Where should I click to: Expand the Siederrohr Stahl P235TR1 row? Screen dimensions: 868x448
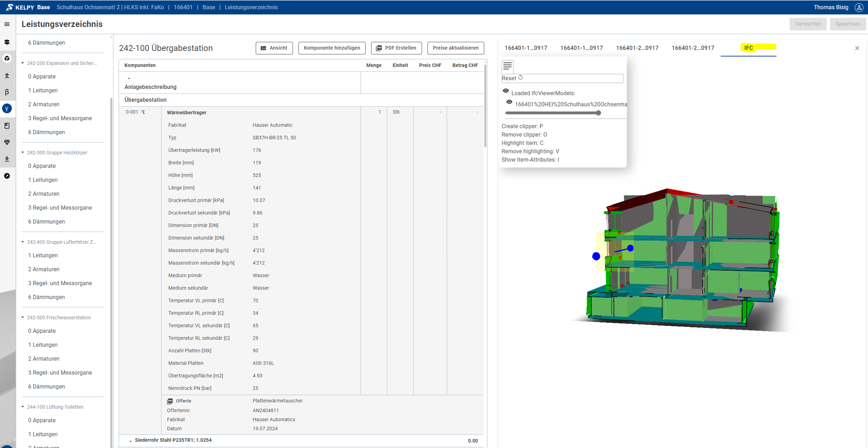click(x=130, y=441)
